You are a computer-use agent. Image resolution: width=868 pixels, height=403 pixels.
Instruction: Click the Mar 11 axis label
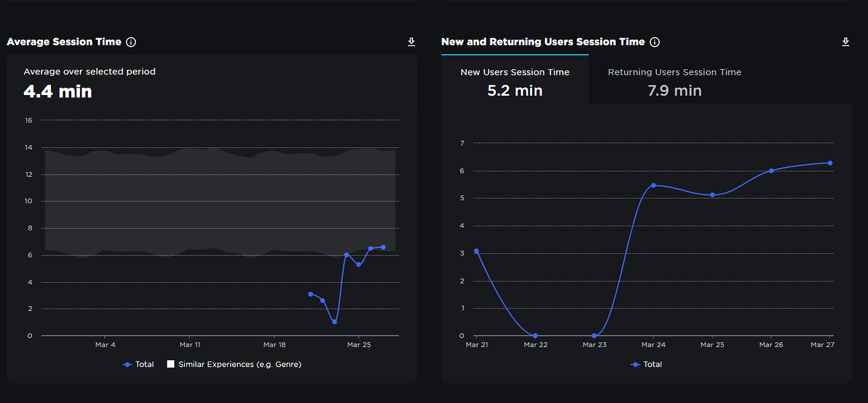pos(190,345)
